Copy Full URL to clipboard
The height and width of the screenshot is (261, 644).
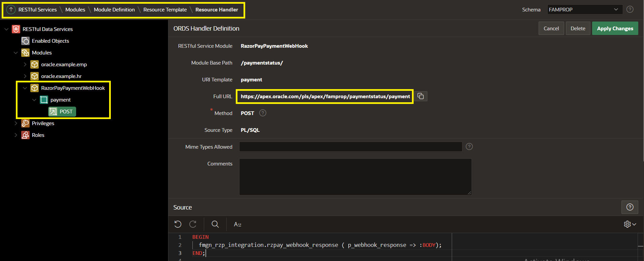[421, 96]
